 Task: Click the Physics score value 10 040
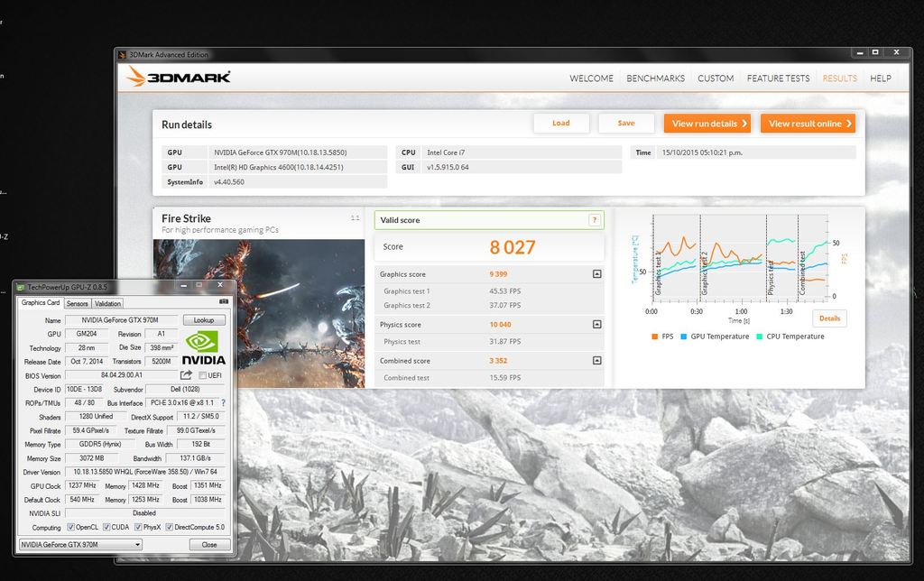(x=500, y=325)
